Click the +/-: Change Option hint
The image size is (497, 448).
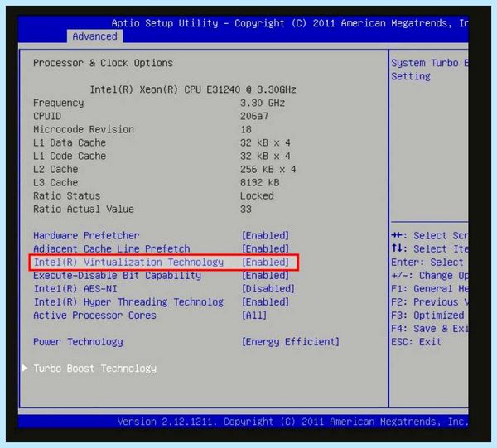[x=429, y=276]
